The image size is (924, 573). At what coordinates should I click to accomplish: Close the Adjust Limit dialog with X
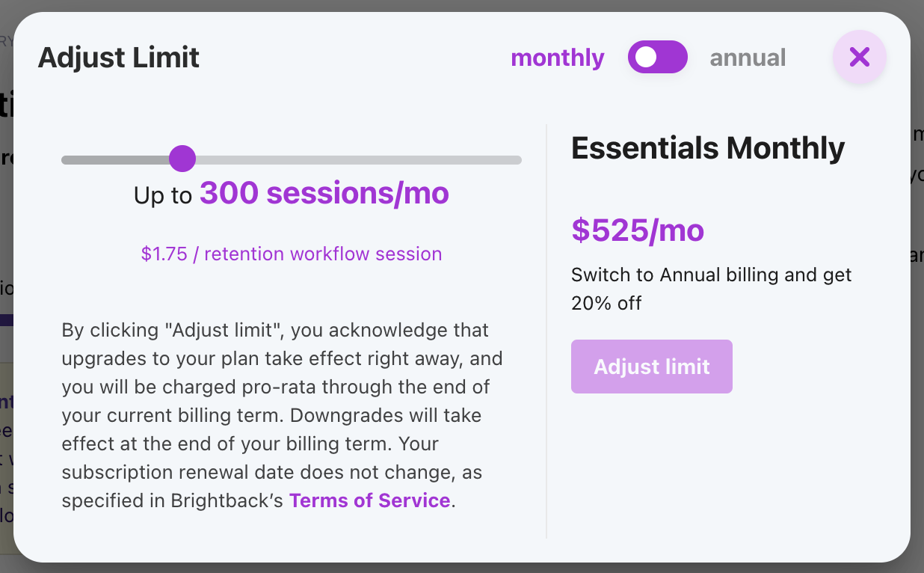tap(860, 57)
